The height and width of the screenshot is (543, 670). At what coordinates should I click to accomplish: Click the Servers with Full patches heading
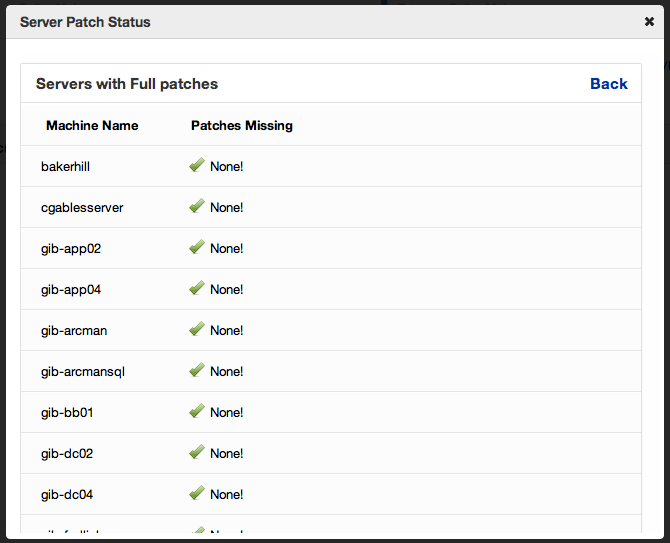click(x=127, y=84)
